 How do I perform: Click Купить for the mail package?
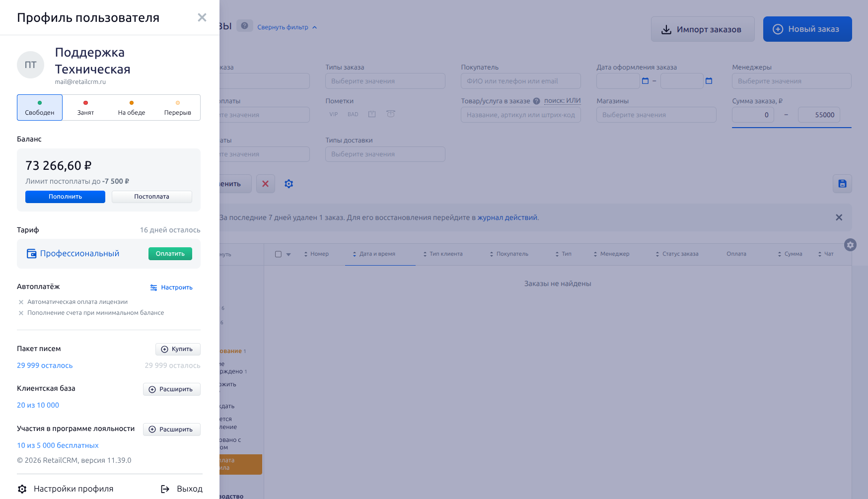(178, 349)
